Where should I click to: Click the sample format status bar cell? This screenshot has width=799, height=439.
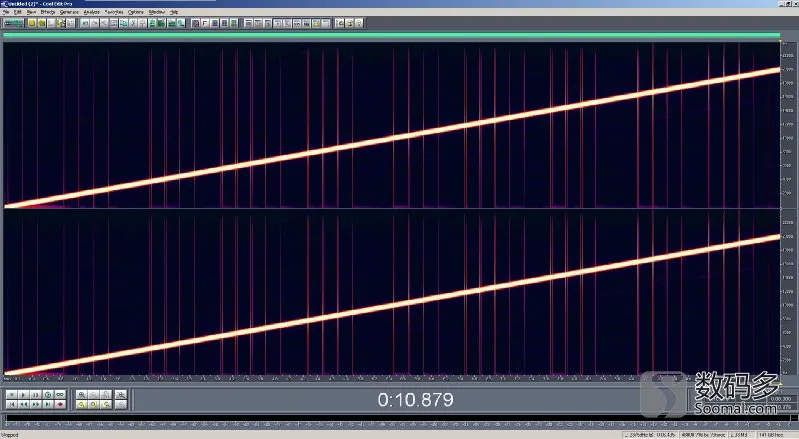point(704,435)
